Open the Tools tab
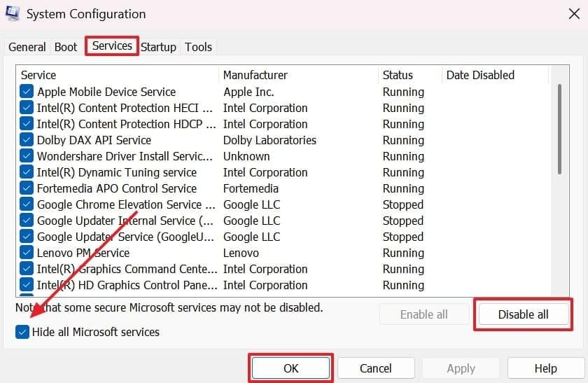Viewport: 588px width, 383px height. click(198, 47)
